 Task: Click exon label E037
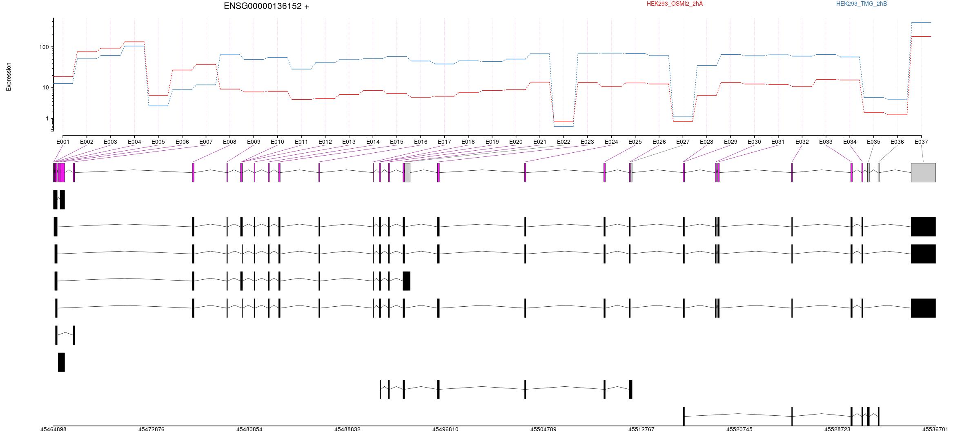[921, 142]
